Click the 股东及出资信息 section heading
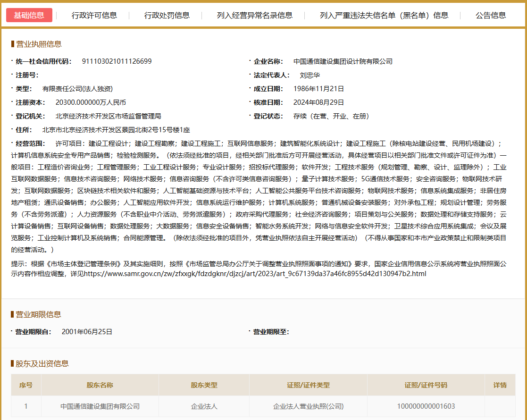The width and height of the screenshot is (527, 420). coord(42,363)
